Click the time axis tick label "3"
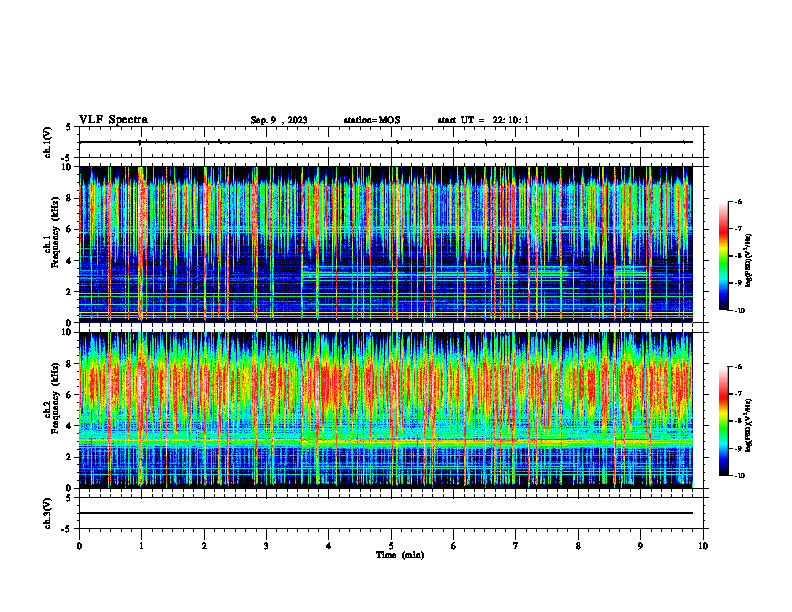The image size is (792, 612). [x=266, y=546]
